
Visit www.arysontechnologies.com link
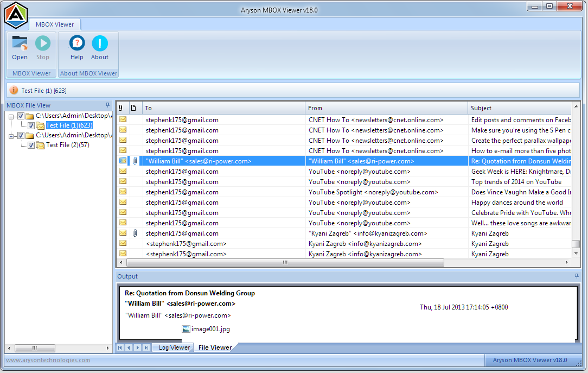[48, 360]
